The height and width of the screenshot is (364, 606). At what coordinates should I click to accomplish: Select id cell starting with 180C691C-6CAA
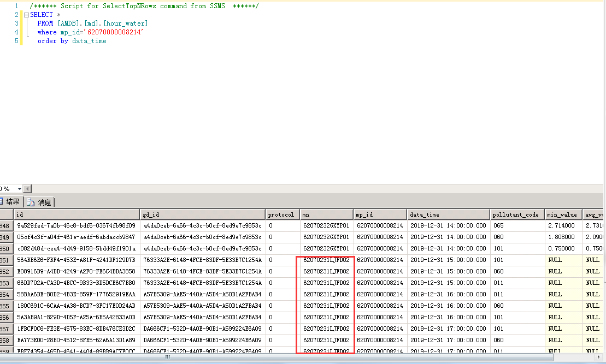coord(77,306)
